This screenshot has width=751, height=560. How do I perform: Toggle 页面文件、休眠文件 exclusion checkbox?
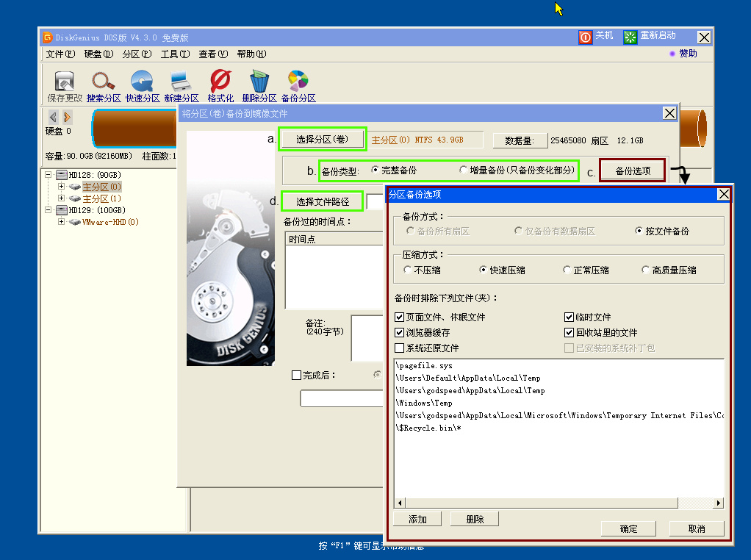(400, 317)
